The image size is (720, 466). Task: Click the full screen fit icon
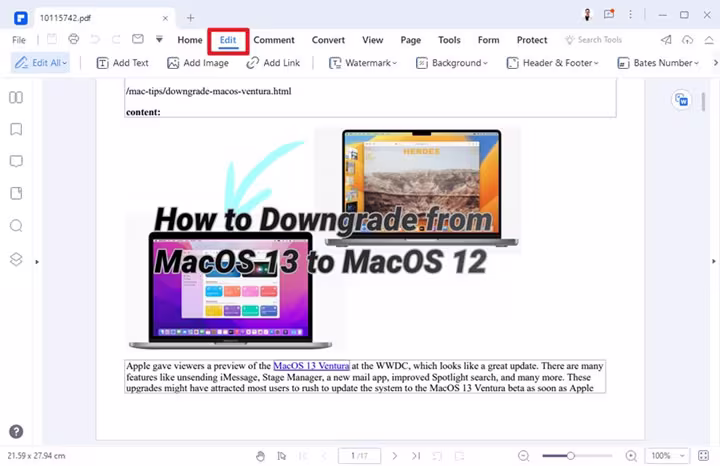point(703,456)
